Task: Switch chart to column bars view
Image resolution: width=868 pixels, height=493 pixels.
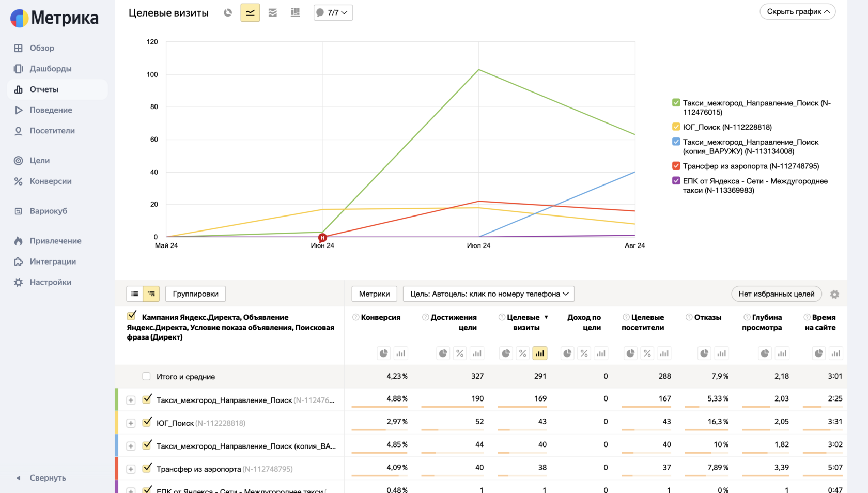Action: point(296,12)
